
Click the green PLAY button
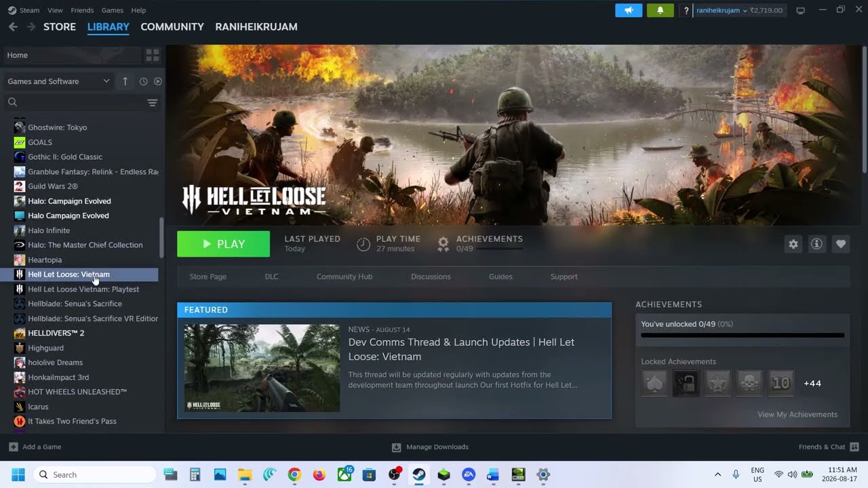[223, 244]
